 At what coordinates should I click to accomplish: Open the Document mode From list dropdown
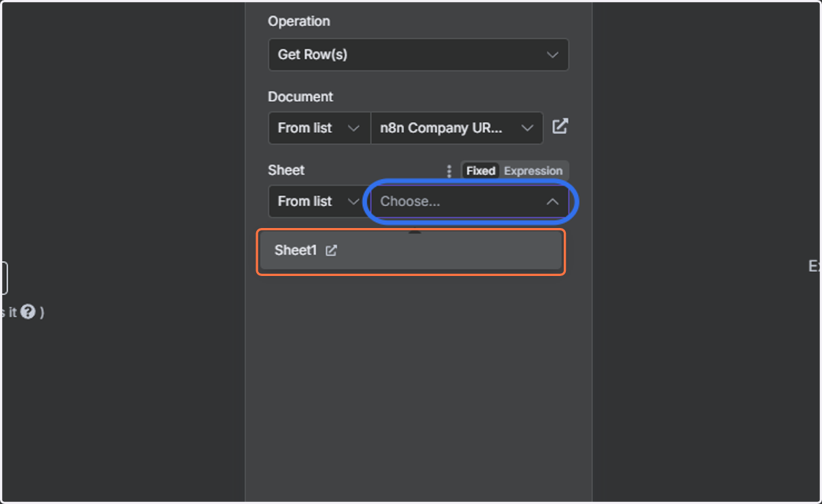[319, 128]
